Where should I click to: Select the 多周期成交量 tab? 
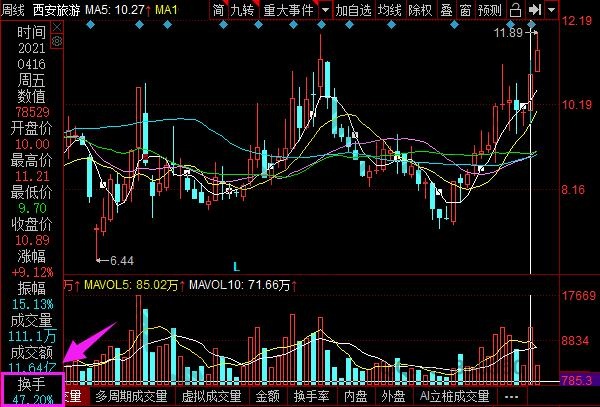[x=131, y=397]
